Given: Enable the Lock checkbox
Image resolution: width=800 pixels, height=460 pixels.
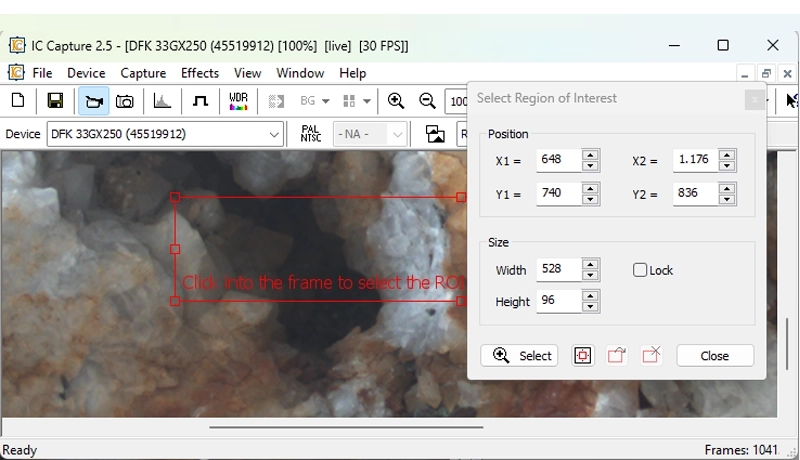Looking at the screenshot, I should [x=640, y=270].
